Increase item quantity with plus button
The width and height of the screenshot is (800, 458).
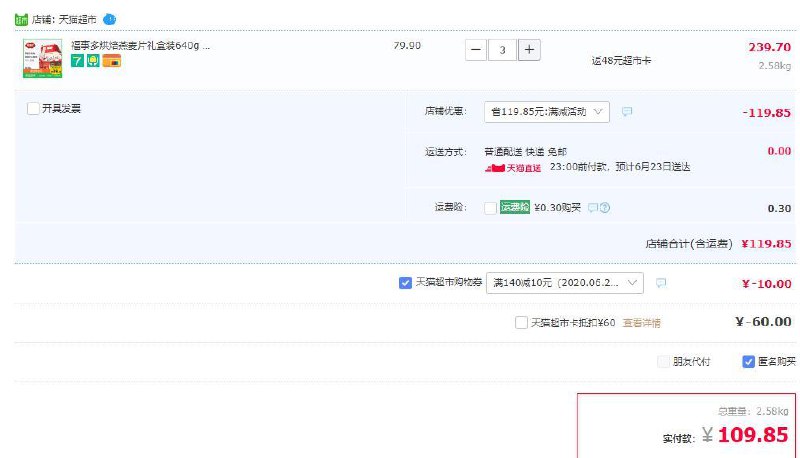click(529, 50)
